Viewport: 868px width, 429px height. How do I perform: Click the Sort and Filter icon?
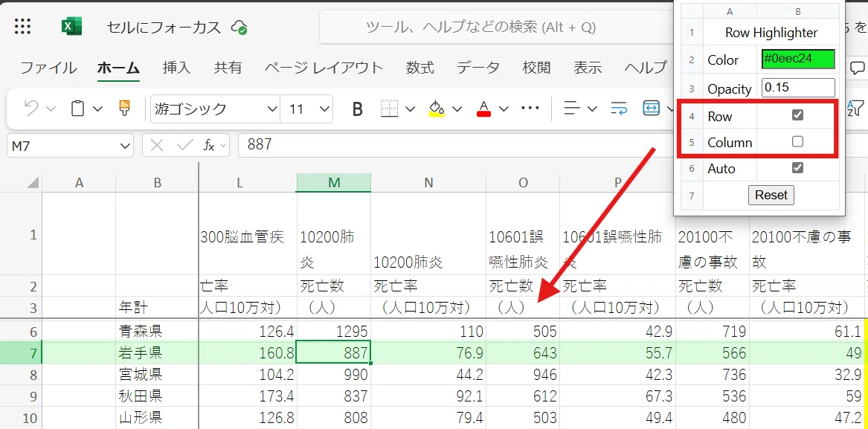click(855, 109)
